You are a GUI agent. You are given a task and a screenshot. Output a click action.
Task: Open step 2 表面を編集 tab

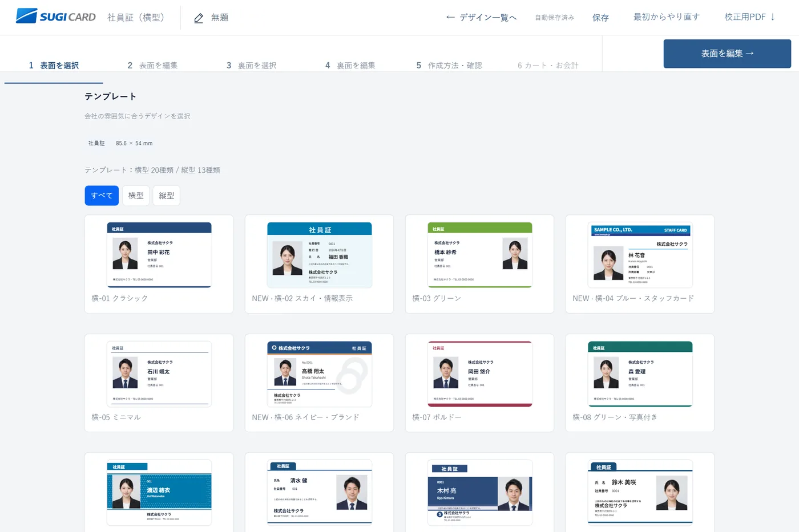tap(152, 66)
